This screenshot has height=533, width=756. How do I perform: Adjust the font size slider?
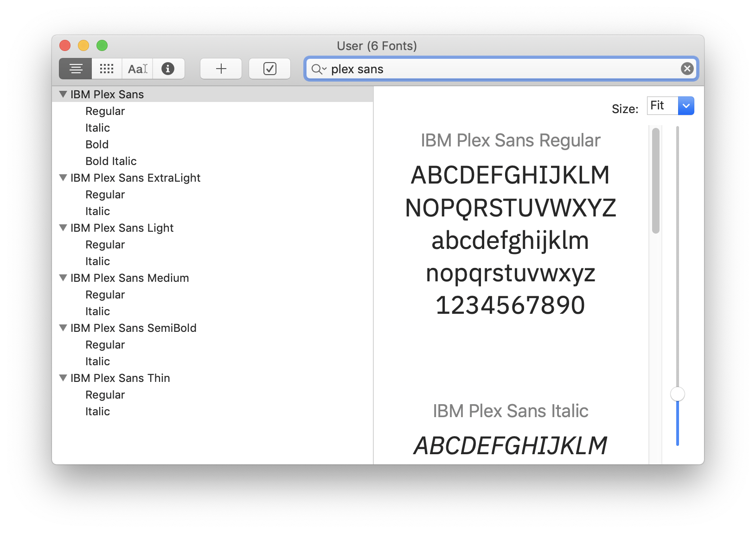coord(678,393)
